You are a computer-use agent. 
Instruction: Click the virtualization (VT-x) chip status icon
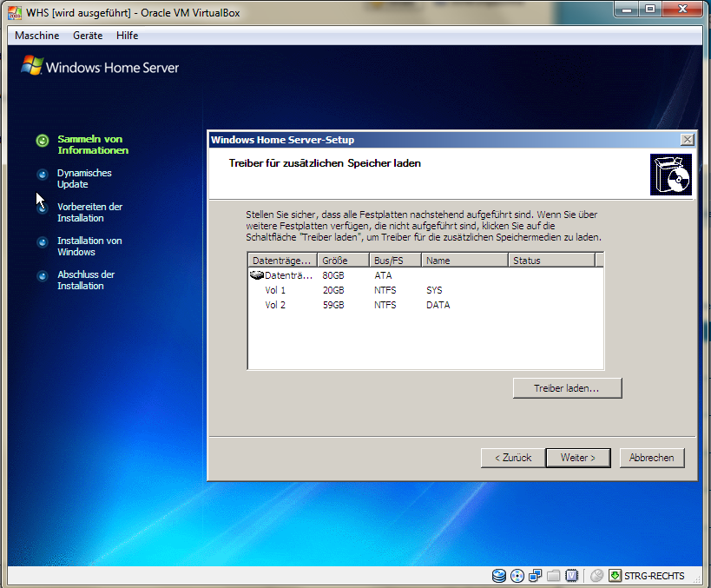tap(572, 576)
